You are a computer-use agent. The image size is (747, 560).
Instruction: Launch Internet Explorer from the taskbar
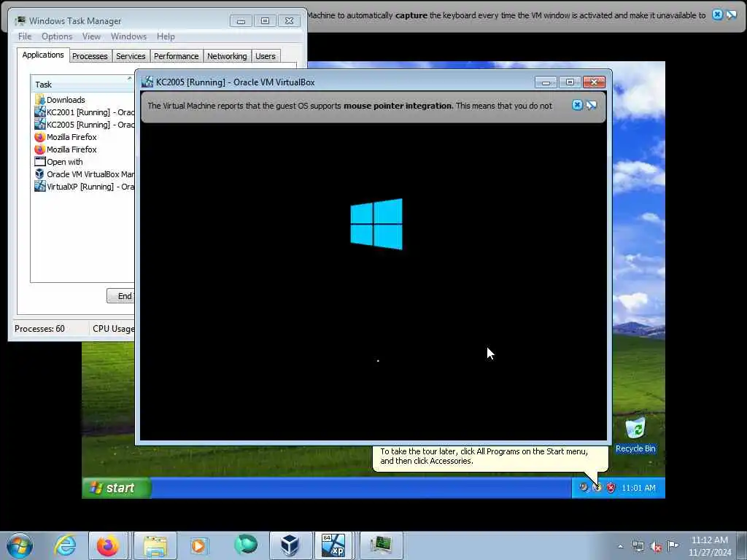point(65,545)
